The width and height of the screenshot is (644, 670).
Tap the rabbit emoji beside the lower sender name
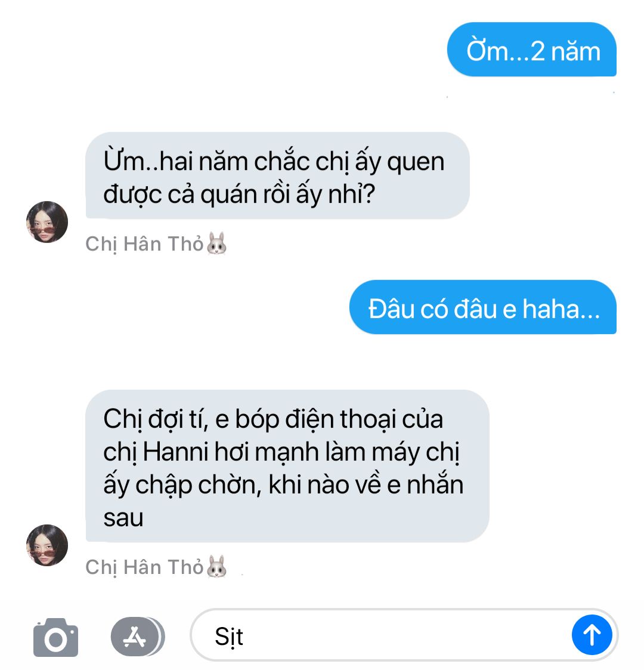pyautogui.click(x=216, y=567)
